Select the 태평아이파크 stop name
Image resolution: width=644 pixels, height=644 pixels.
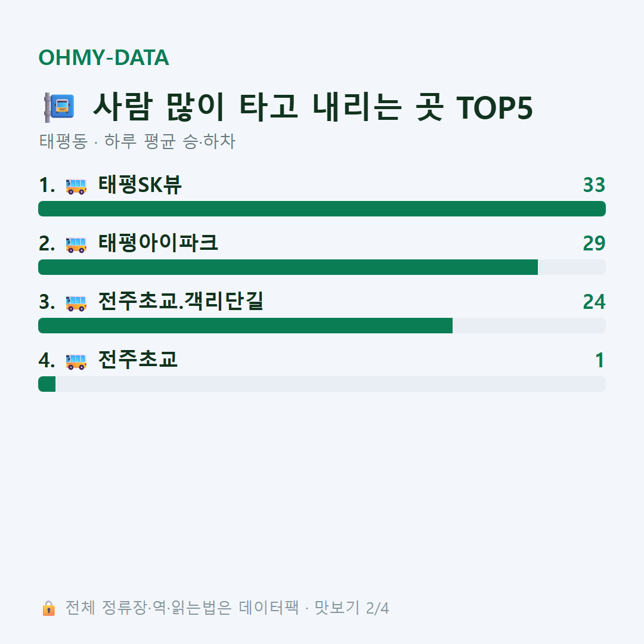[x=158, y=243]
